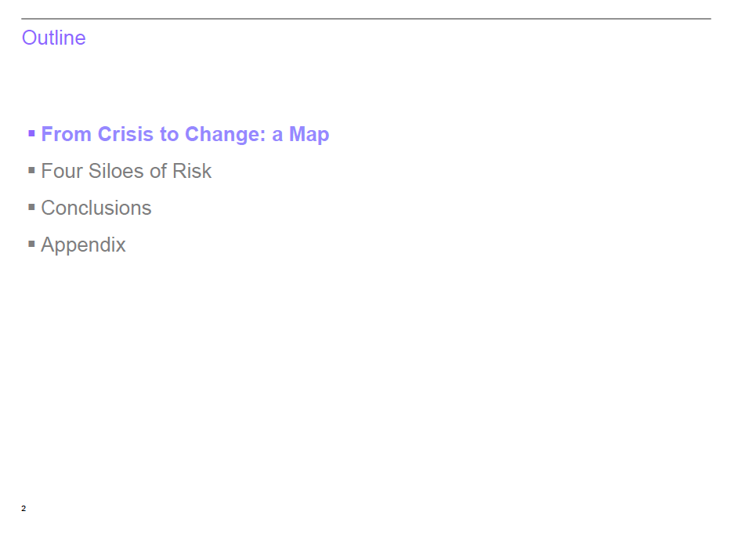Open "From Crisis to Change: a Map" section
The image size is (756, 544).
click(x=185, y=134)
